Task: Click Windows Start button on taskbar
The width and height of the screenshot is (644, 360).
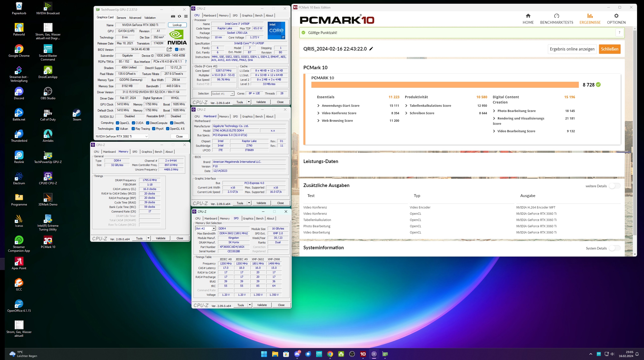Action: pos(264,354)
